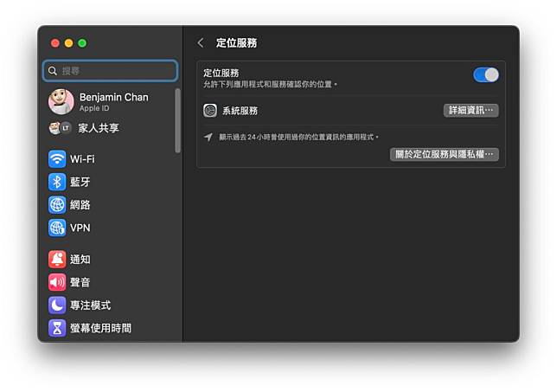Click the 螢幕使用時間 hourglass icon
This screenshot has width=557, height=392.
pos(57,328)
